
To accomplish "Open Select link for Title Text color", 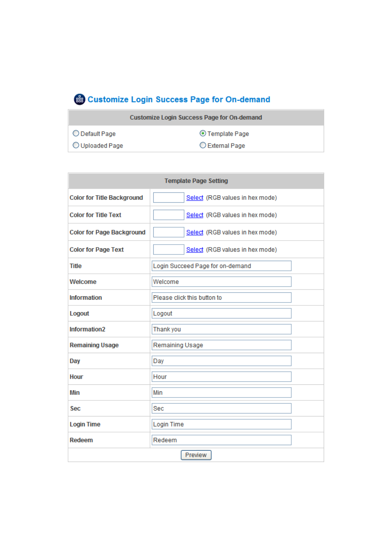I will coord(195,215).
